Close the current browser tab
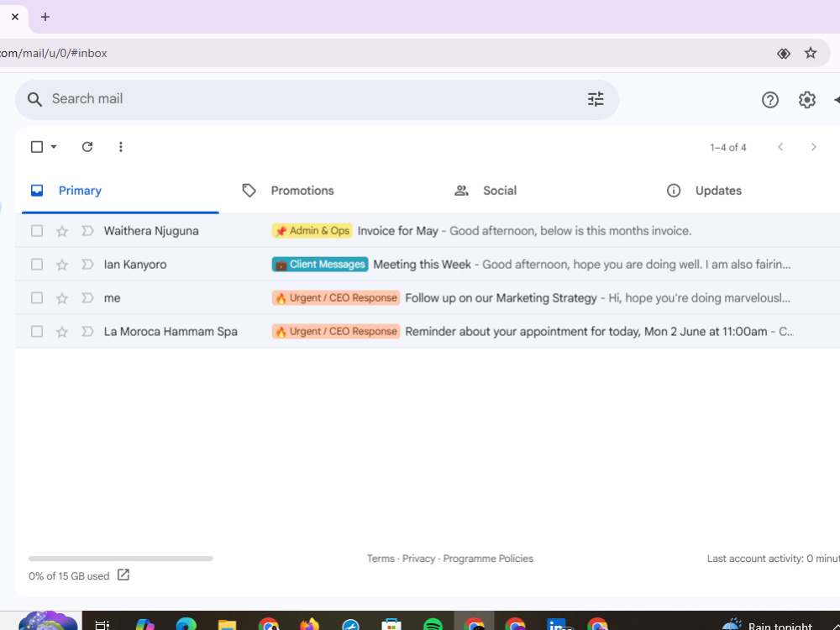Image resolution: width=840 pixels, height=630 pixels. 15,17
